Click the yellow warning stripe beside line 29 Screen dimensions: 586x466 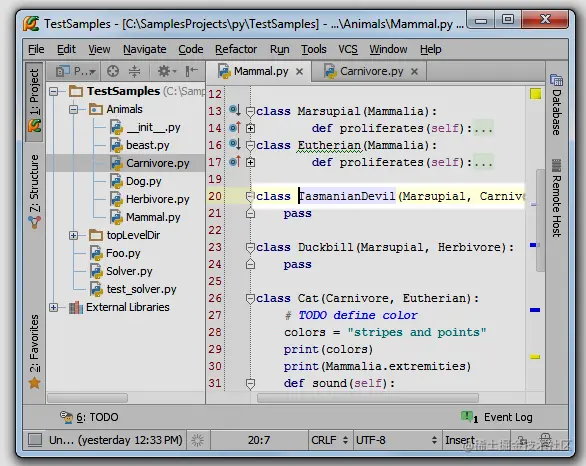tap(535, 357)
